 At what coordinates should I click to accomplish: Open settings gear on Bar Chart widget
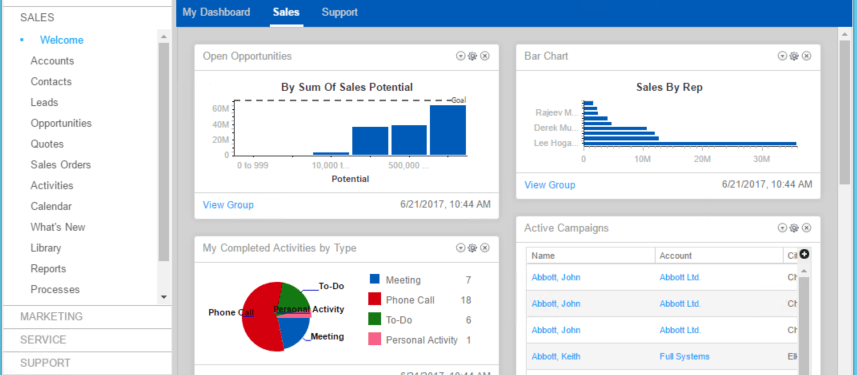[794, 56]
